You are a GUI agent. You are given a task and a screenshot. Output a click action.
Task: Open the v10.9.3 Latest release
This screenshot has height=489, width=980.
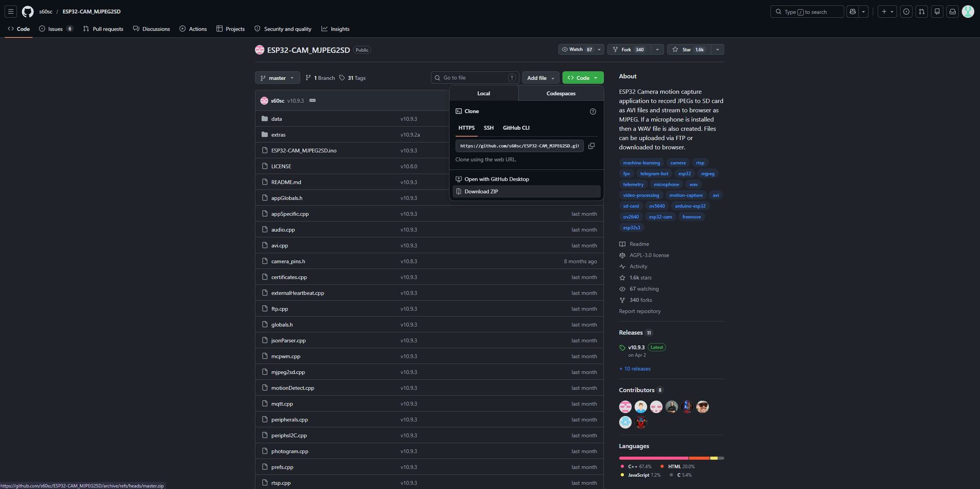tap(643, 347)
